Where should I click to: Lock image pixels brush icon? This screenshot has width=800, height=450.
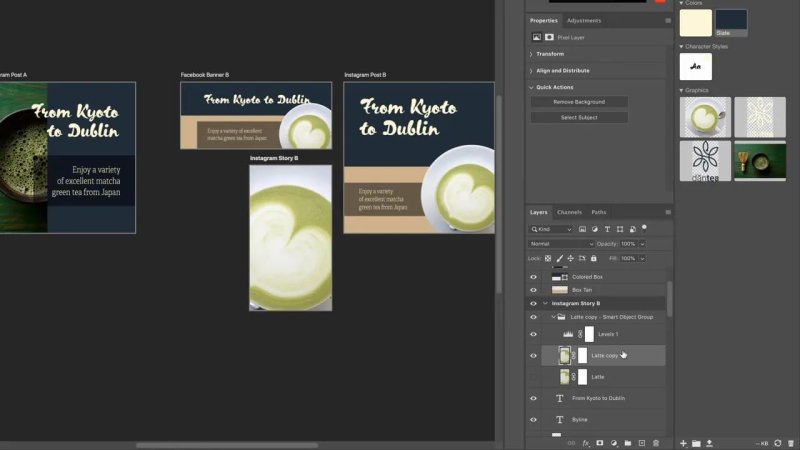(x=560, y=259)
